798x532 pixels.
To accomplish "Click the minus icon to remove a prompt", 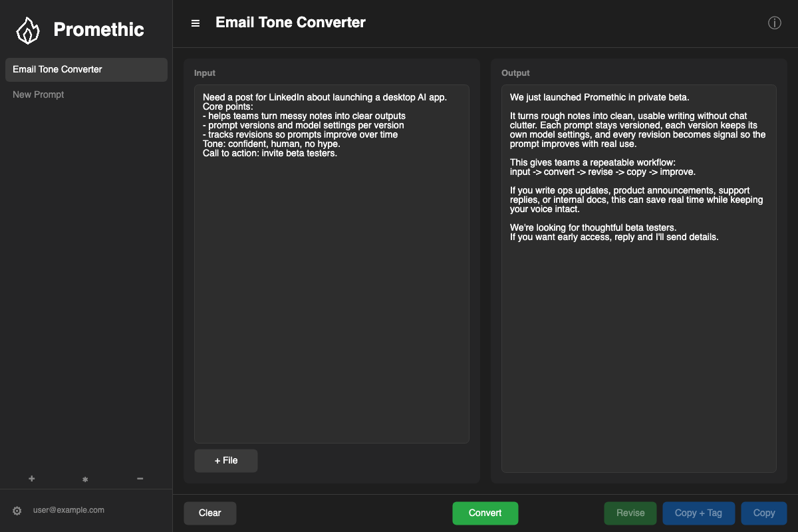I will [x=140, y=478].
